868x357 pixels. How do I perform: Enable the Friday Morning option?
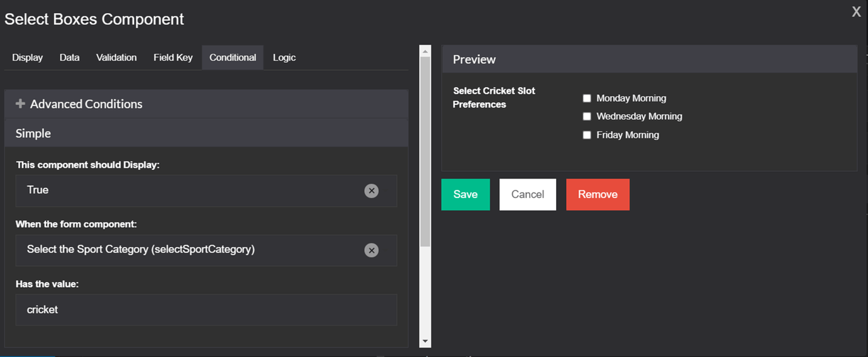click(587, 135)
